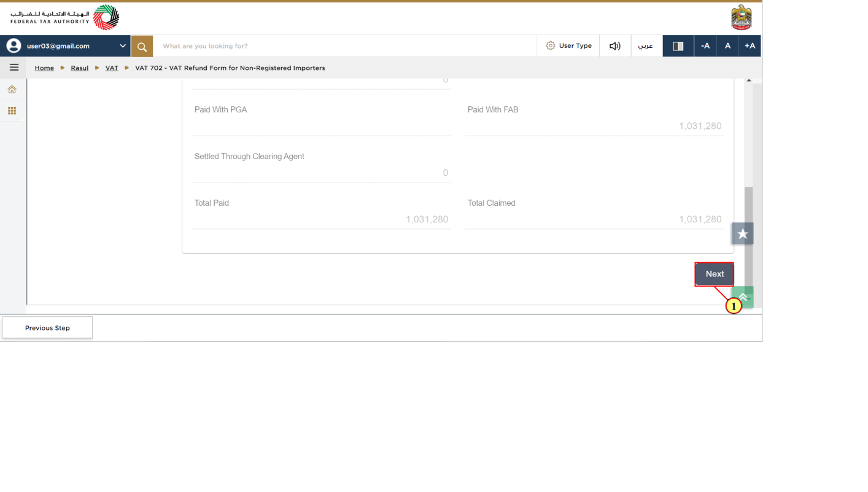Click the scrollbar up arrow
This screenshot has width=868, height=492.
[748, 80]
